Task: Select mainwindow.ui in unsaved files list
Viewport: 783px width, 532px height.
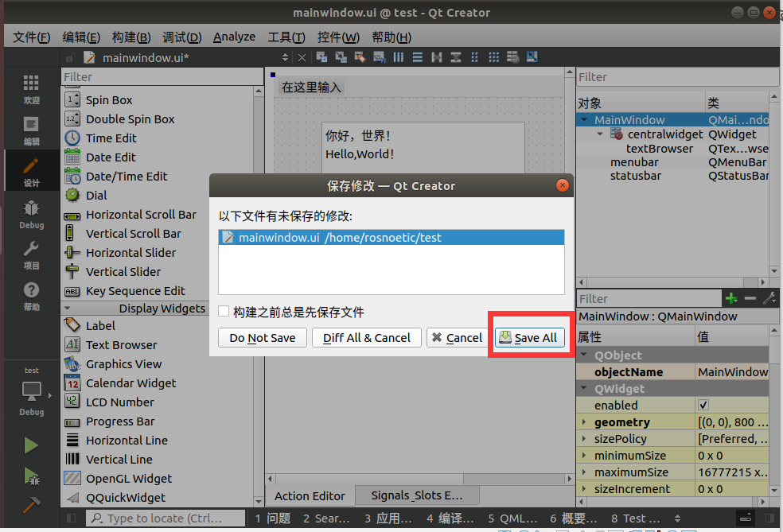Action: tap(391, 237)
